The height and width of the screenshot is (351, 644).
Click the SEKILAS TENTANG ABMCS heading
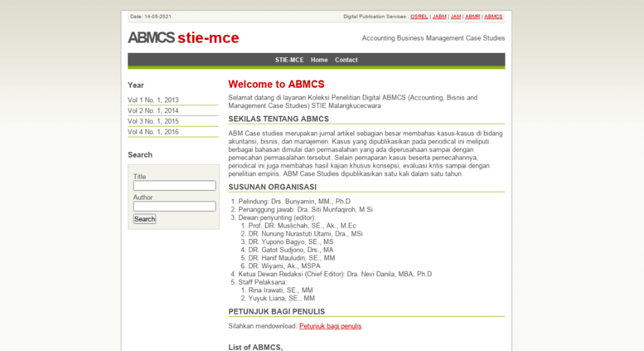(278, 119)
